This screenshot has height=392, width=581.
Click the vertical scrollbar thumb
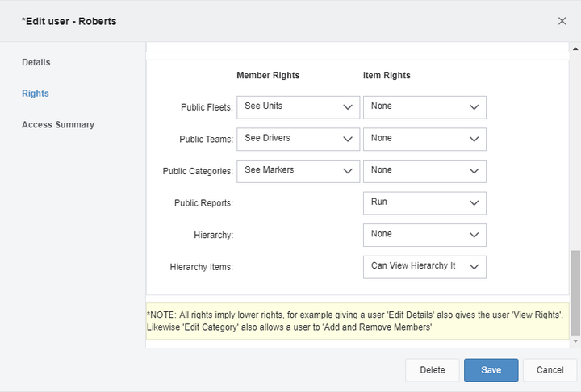575,293
